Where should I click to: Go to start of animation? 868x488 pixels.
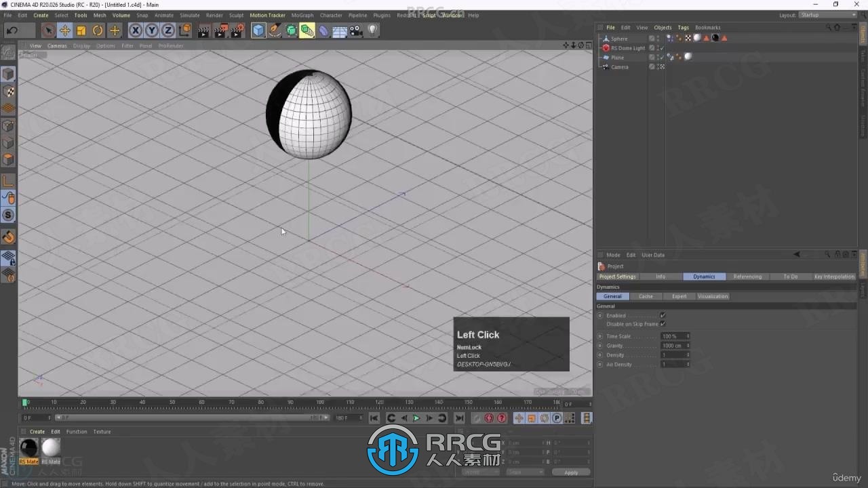[374, 418]
